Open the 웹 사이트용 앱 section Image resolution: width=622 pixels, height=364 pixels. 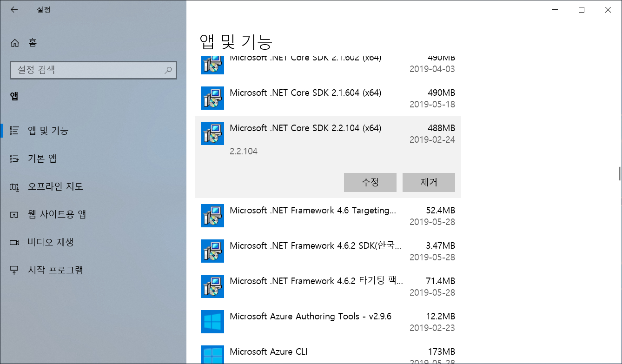pyautogui.click(x=93, y=214)
